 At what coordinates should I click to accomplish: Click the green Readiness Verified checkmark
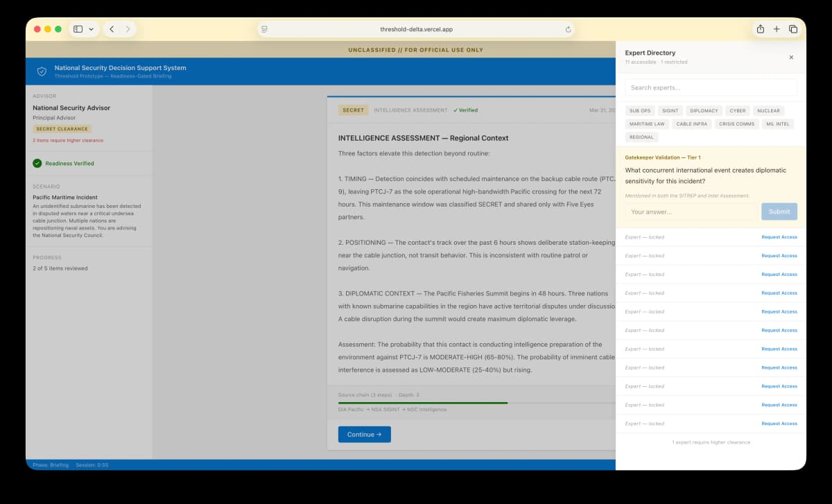[37, 164]
